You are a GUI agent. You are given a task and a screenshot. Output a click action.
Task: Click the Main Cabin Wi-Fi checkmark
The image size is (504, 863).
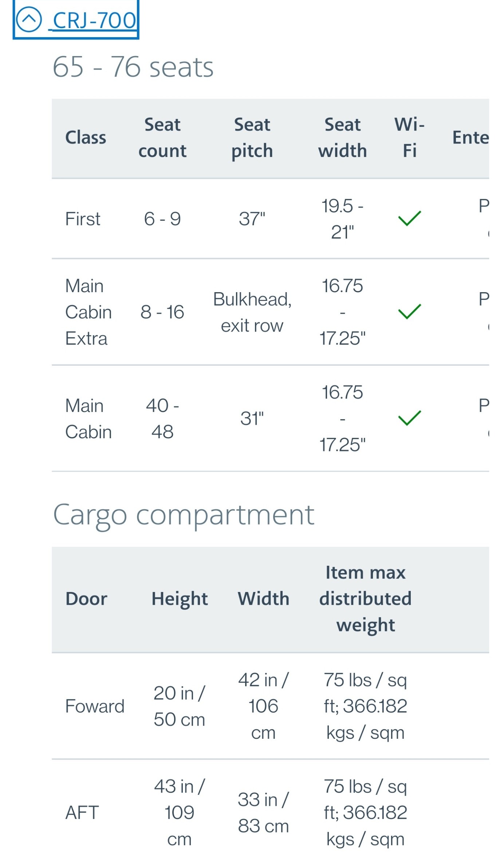[409, 418]
